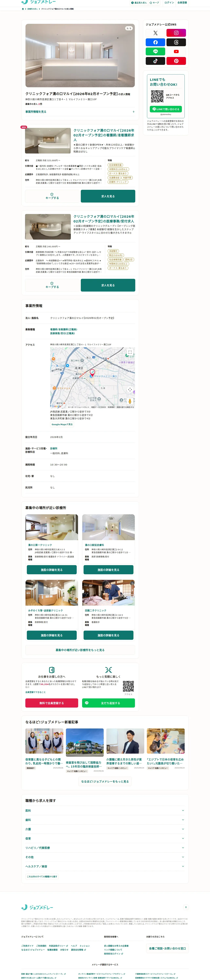Open 診療所の求人 breadcrumb link

pyautogui.click(x=32, y=9)
